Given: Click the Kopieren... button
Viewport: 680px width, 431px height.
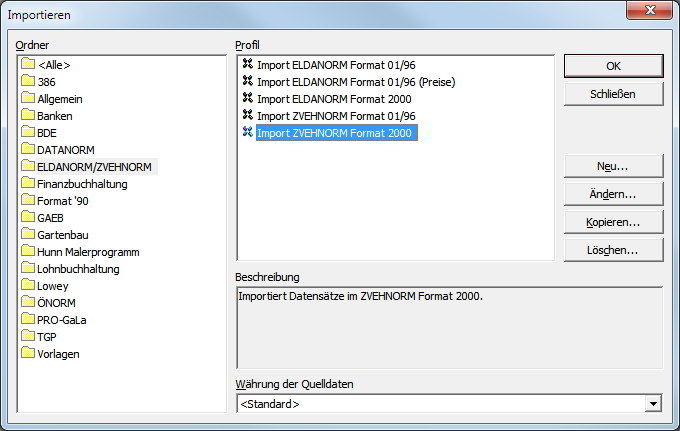Looking at the screenshot, I should (x=613, y=221).
